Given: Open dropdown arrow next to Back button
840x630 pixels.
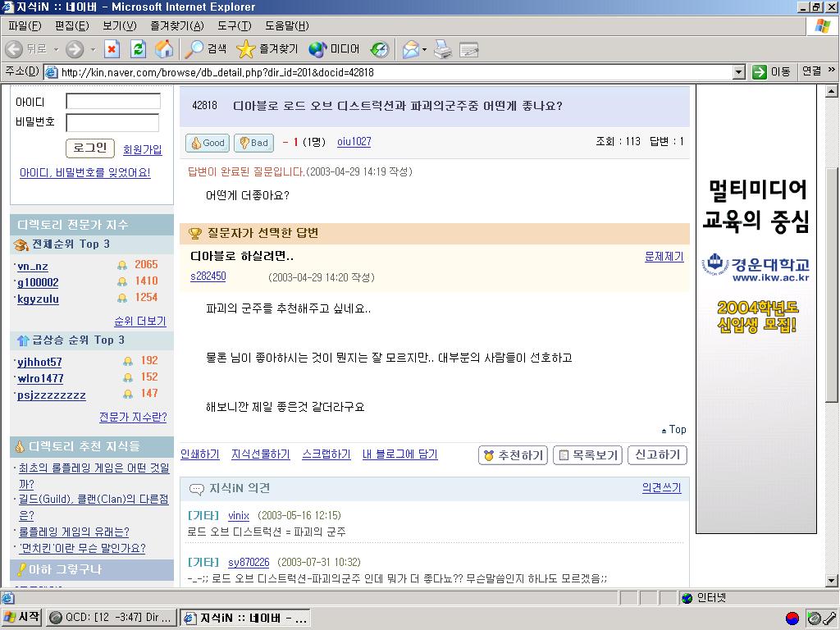Looking at the screenshot, I should (57, 49).
